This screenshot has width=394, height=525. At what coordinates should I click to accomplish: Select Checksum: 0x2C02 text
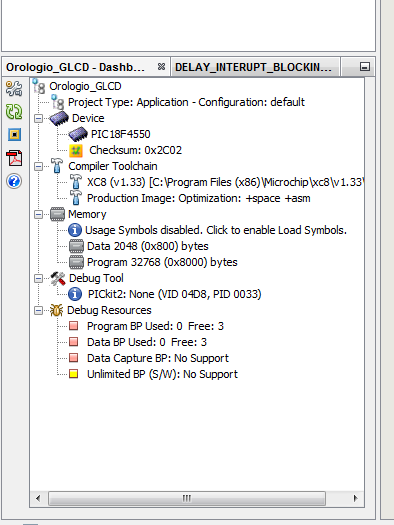pos(136,150)
